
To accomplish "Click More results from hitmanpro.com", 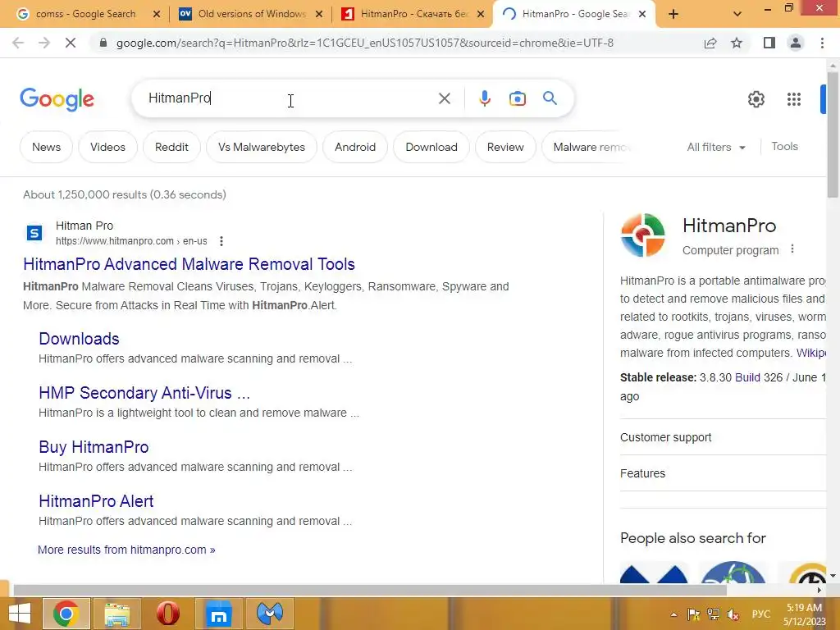I will [x=126, y=550].
